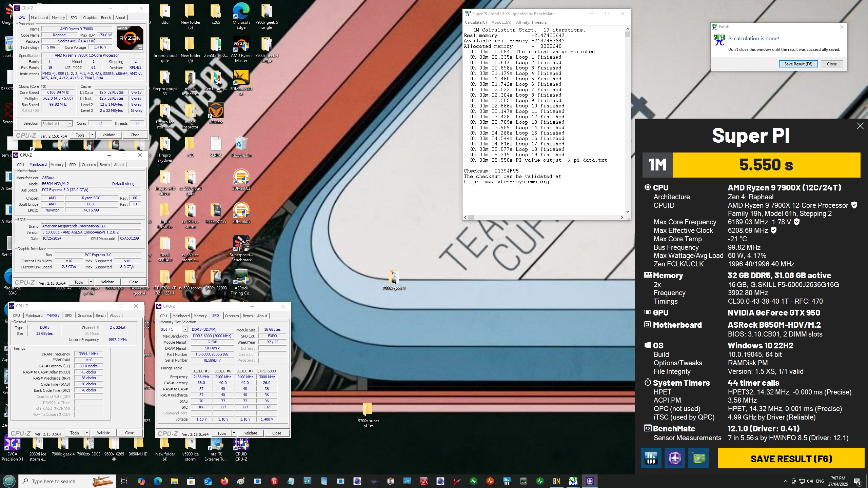Image resolution: width=868 pixels, height=488 pixels.
Task: Select the VRMark desktop icon
Action: tap(216, 114)
